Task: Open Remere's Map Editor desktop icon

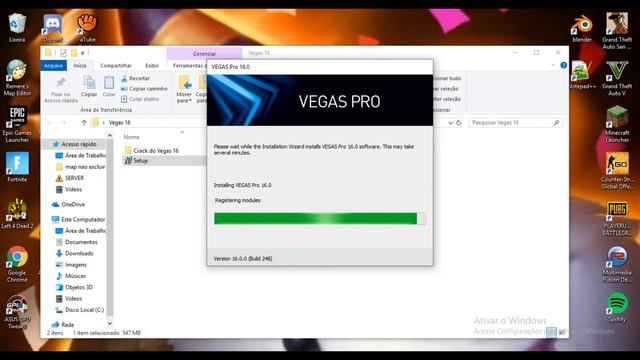Action: (x=17, y=78)
